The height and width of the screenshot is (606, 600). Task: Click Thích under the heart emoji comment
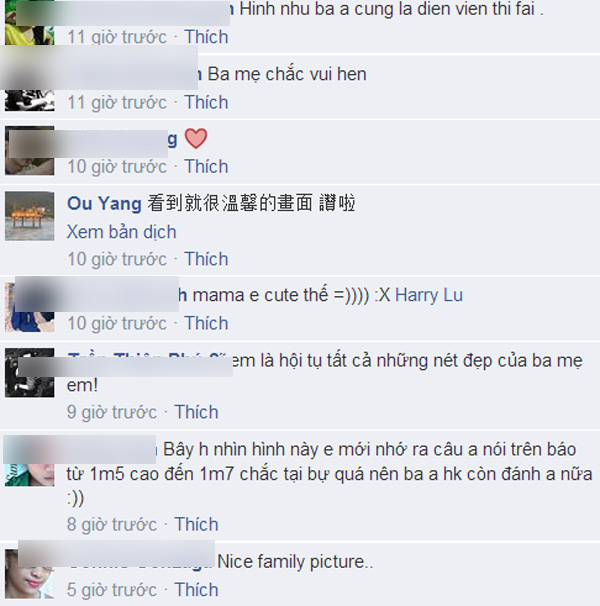click(206, 167)
